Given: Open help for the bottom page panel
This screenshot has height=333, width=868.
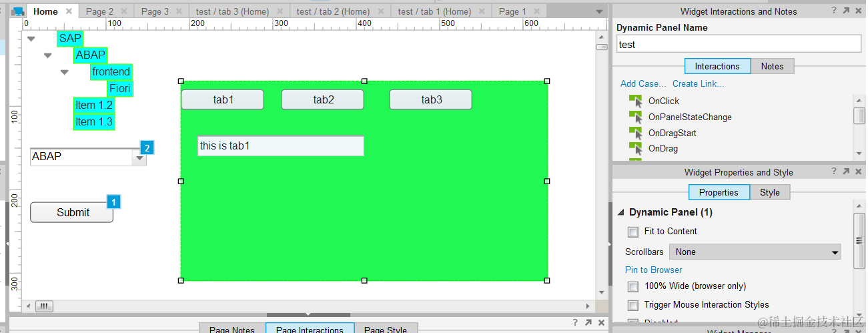Looking at the screenshot, I should [575, 322].
